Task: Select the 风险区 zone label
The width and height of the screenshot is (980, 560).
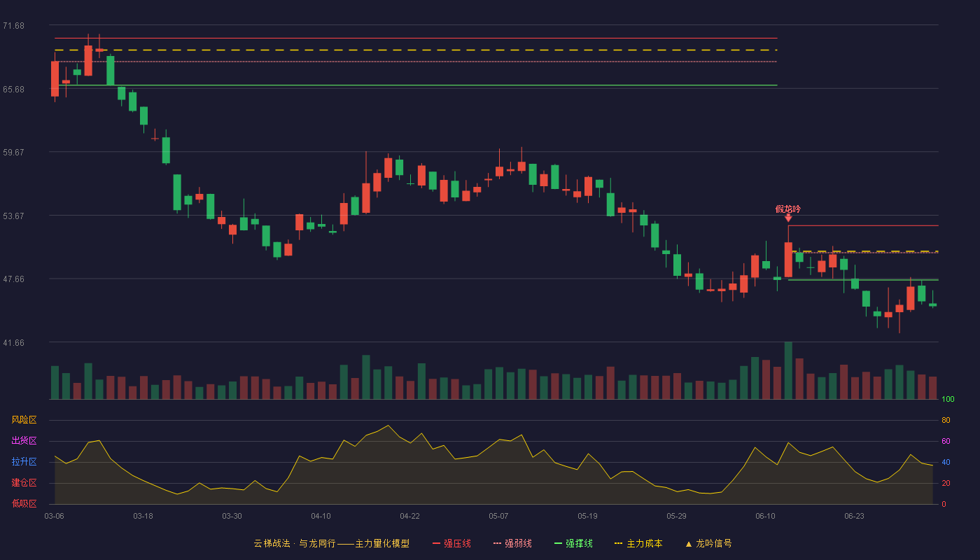Action: 24,420
